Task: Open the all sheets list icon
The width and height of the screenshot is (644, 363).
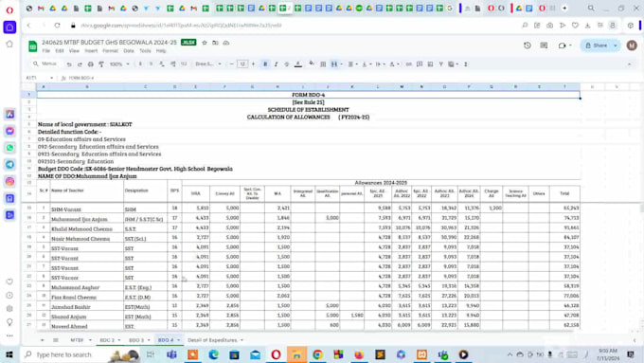Action: click(56, 340)
